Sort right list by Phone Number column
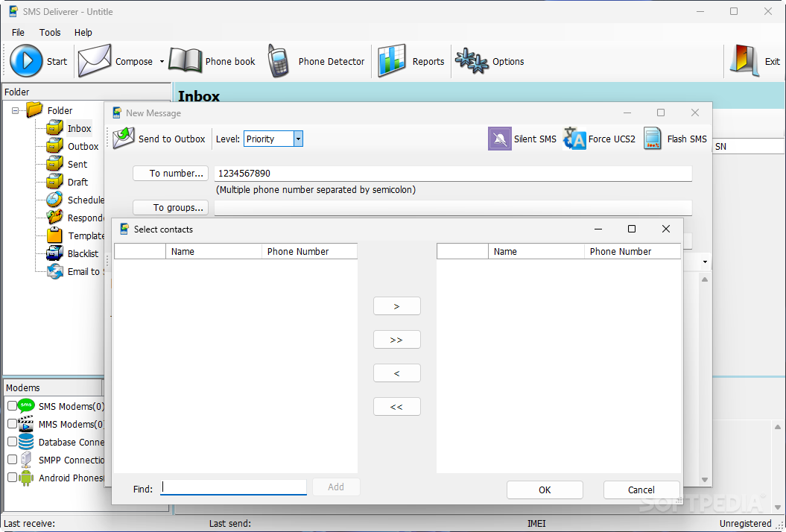The width and height of the screenshot is (786, 532). pyautogui.click(x=632, y=251)
